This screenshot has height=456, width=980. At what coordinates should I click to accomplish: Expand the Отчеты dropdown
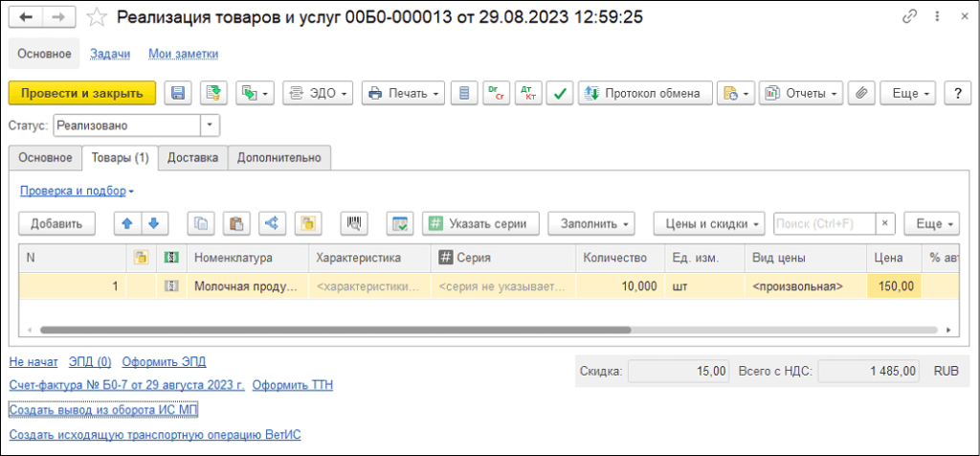click(x=801, y=93)
